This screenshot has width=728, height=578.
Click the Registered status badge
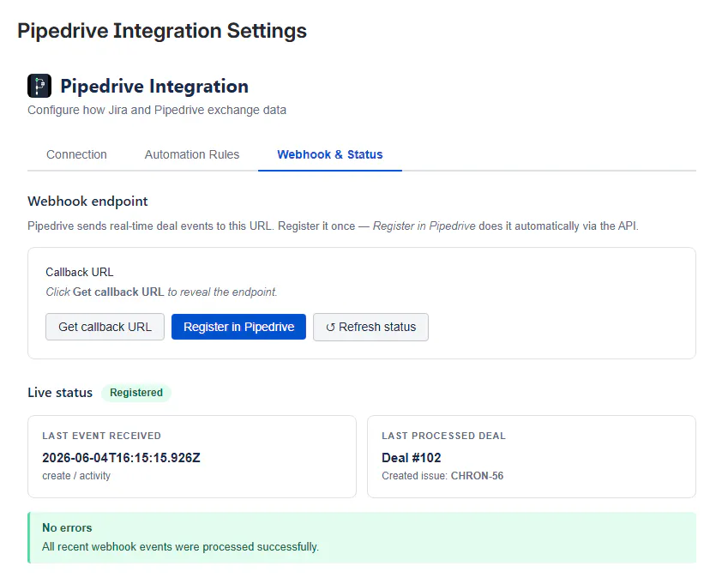tap(136, 393)
